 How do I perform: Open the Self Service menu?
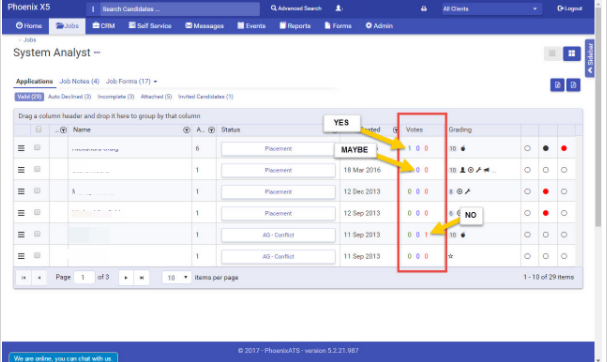150,26
